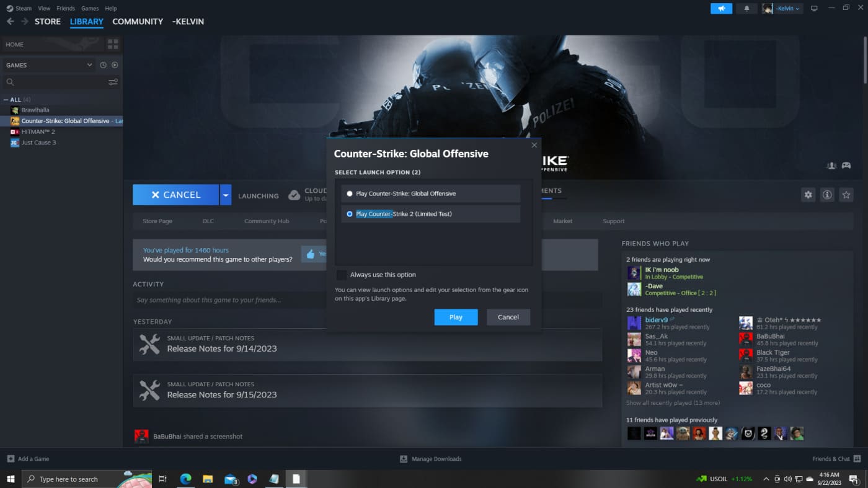Open HOME in the library sidebar

click(53, 44)
